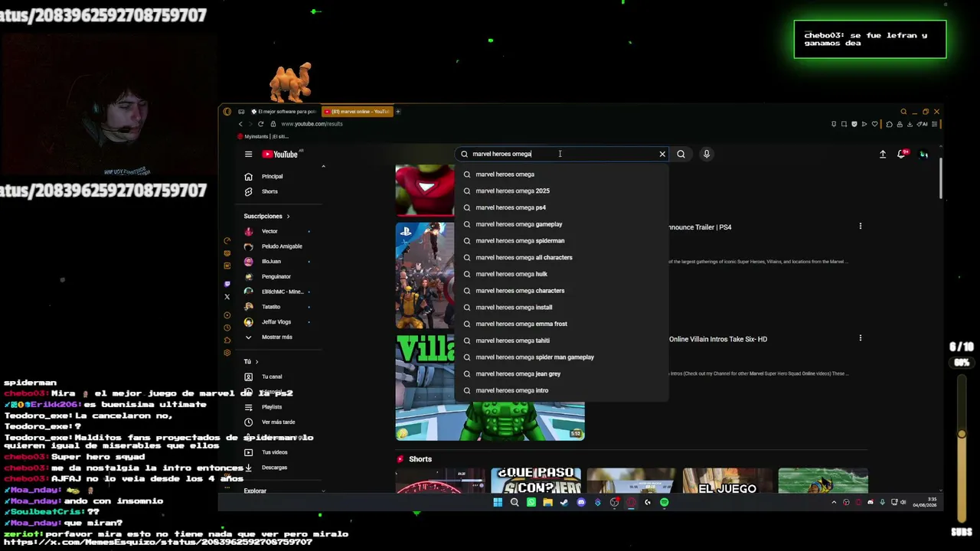The width and height of the screenshot is (980, 551).
Task: Open File Explorer from the taskbar
Action: (x=547, y=502)
